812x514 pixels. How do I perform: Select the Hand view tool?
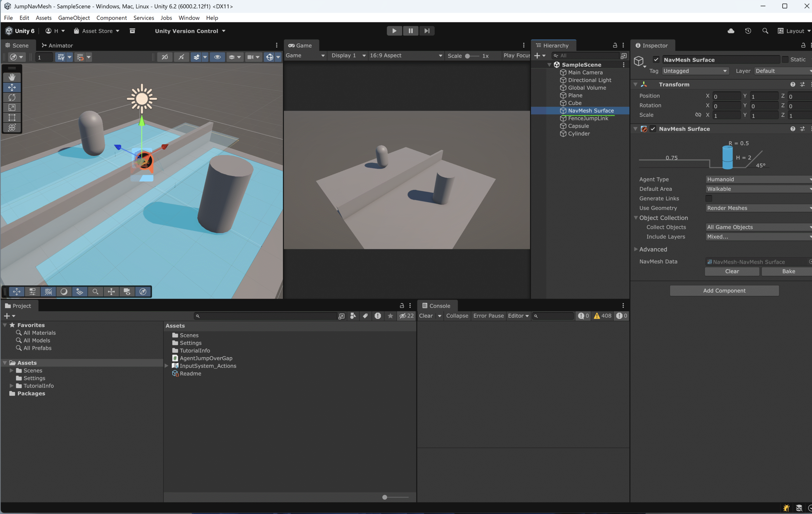click(12, 77)
